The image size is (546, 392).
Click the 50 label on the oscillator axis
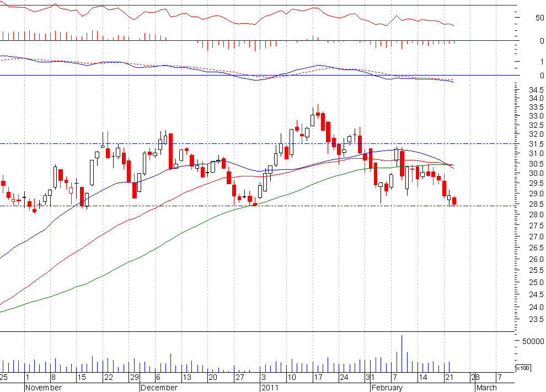(540, 18)
